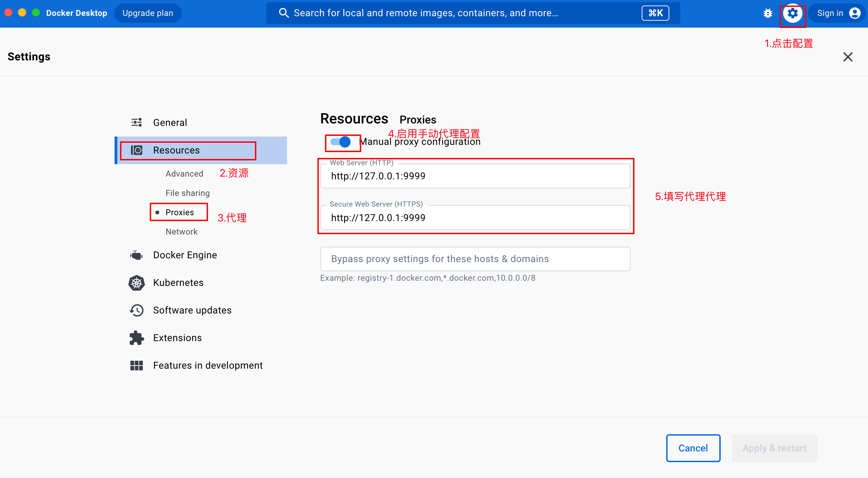Click the Web Server (HTTP) proxy field
Screen dimensions: 868x478
click(x=475, y=176)
